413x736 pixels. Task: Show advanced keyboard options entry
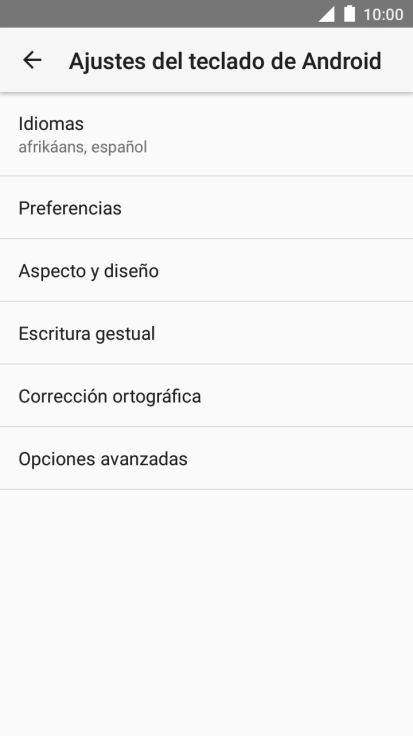(206, 458)
